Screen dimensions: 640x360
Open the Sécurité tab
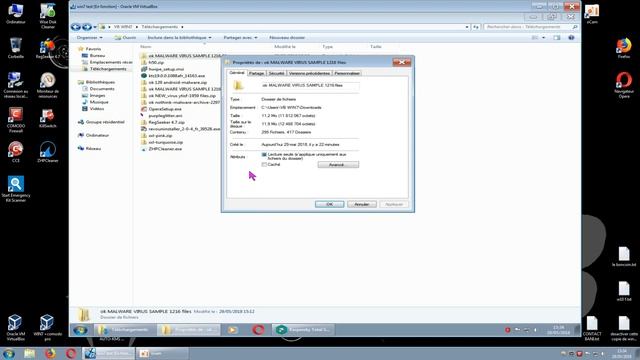coord(276,73)
